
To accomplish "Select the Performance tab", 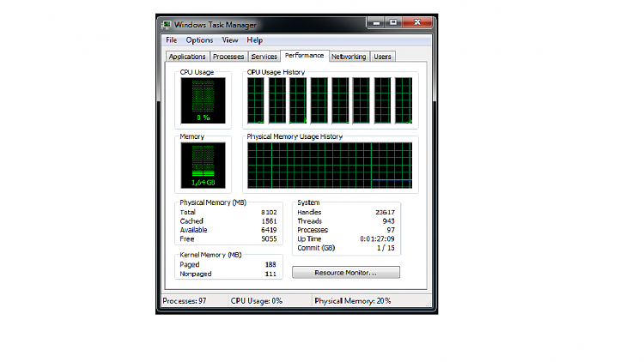I will coord(304,56).
